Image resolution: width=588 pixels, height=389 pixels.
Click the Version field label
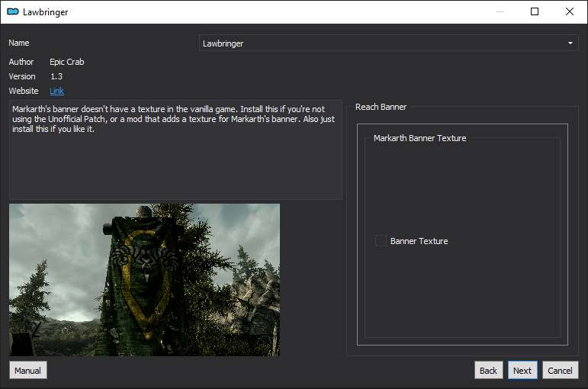[x=22, y=76]
